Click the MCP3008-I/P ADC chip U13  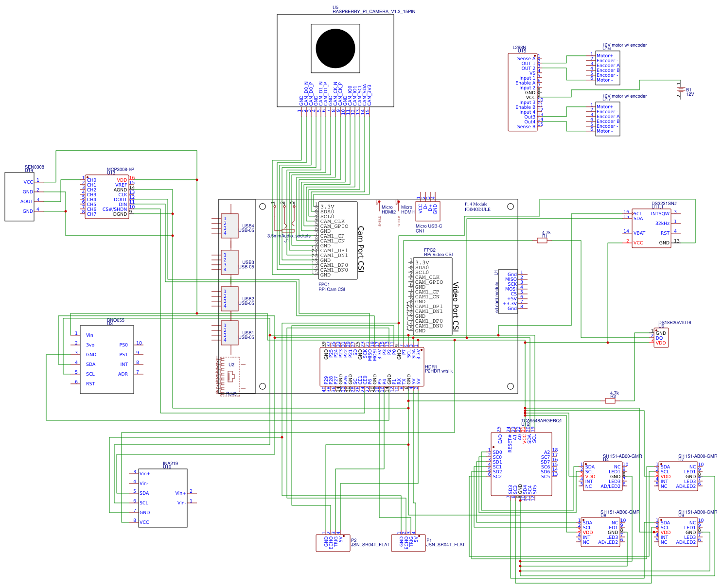click(x=107, y=197)
